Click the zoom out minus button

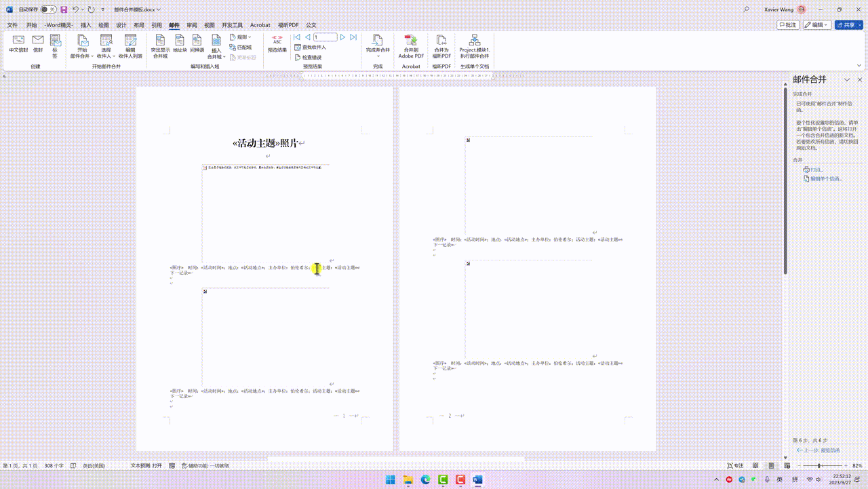coord(798,466)
